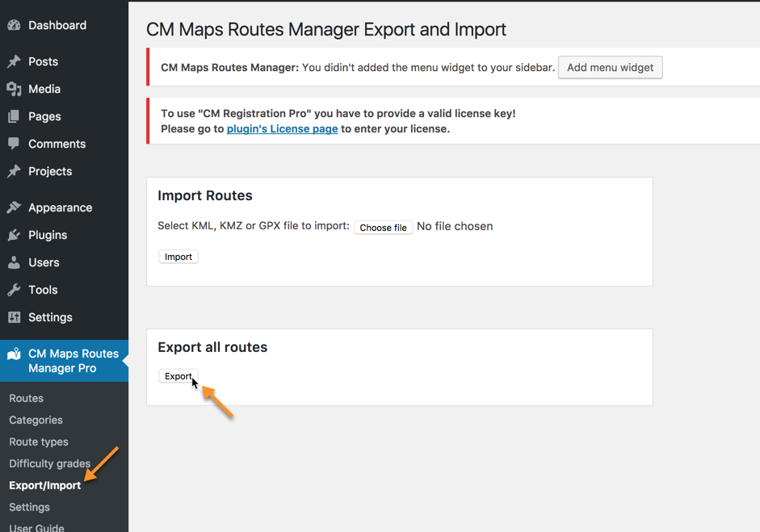Click the Settings sliders icon

tap(14, 317)
